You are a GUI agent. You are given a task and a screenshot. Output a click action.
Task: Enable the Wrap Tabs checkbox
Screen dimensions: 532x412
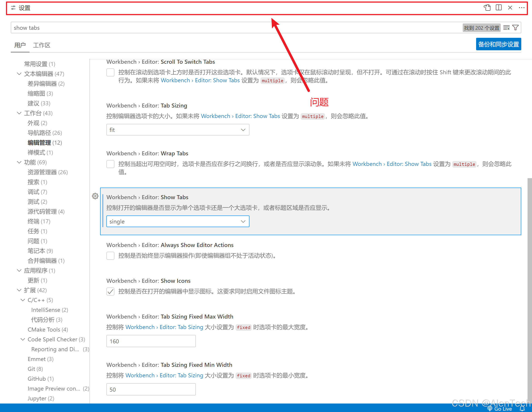coord(110,164)
